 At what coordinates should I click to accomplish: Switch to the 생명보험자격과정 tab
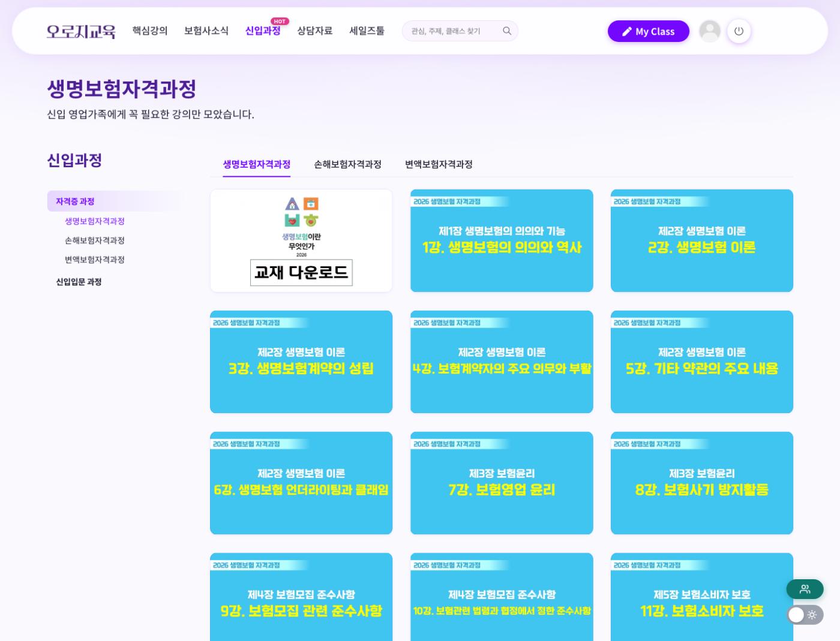pyautogui.click(x=257, y=164)
